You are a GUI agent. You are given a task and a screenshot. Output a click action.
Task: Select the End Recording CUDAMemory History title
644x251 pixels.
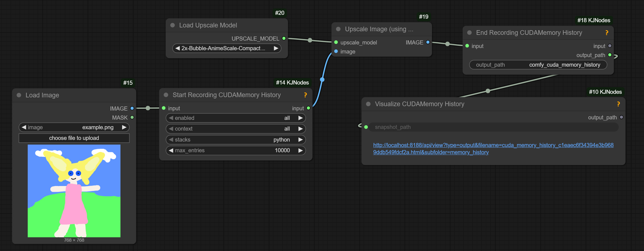[529, 33]
